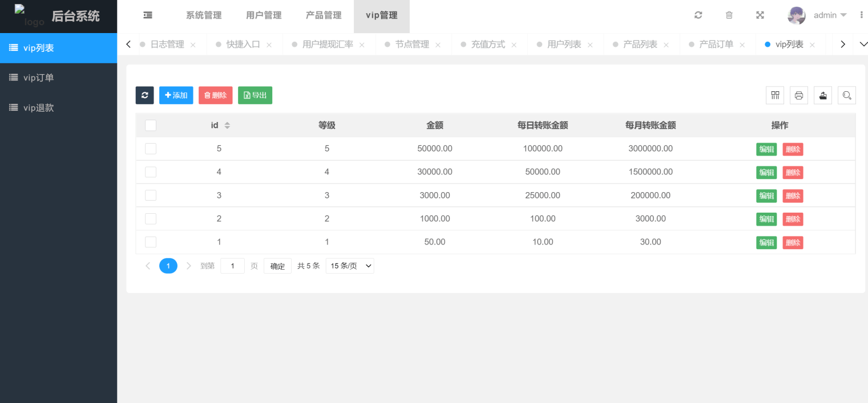This screenshot has height=403, width=868.
Task: Click the 每日转账金额 column header
Action: [x=543, y=125]
